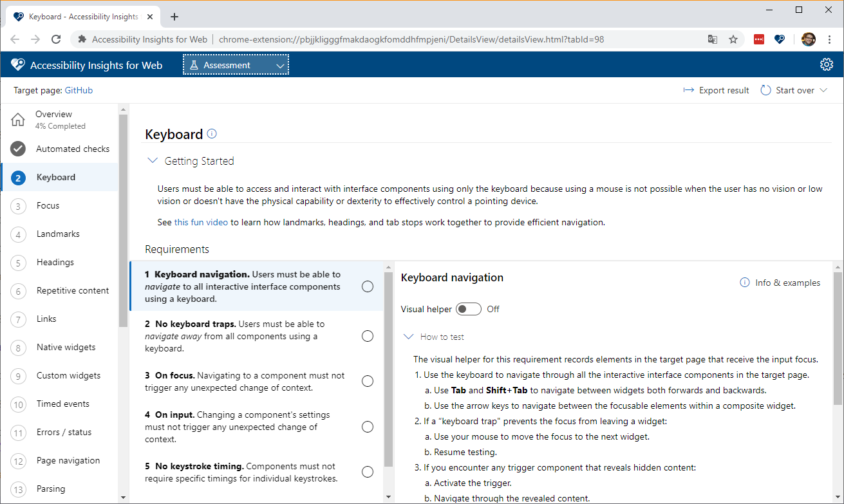The width and height of the screenshot is (844, 504).
Task: Open Chrome three-dot menu
Action: [x=830, y=39]
